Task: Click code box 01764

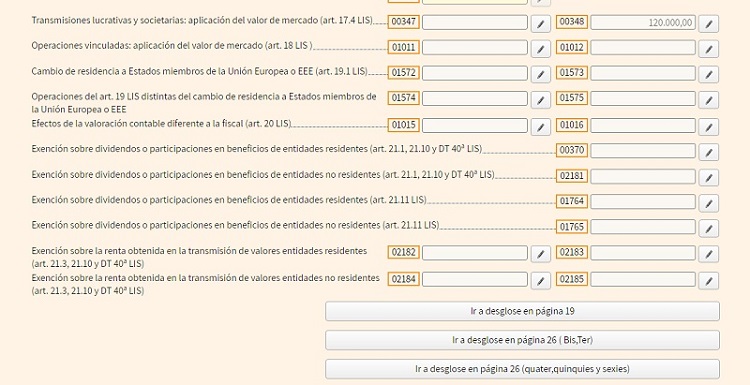Action: pos(572,201)
